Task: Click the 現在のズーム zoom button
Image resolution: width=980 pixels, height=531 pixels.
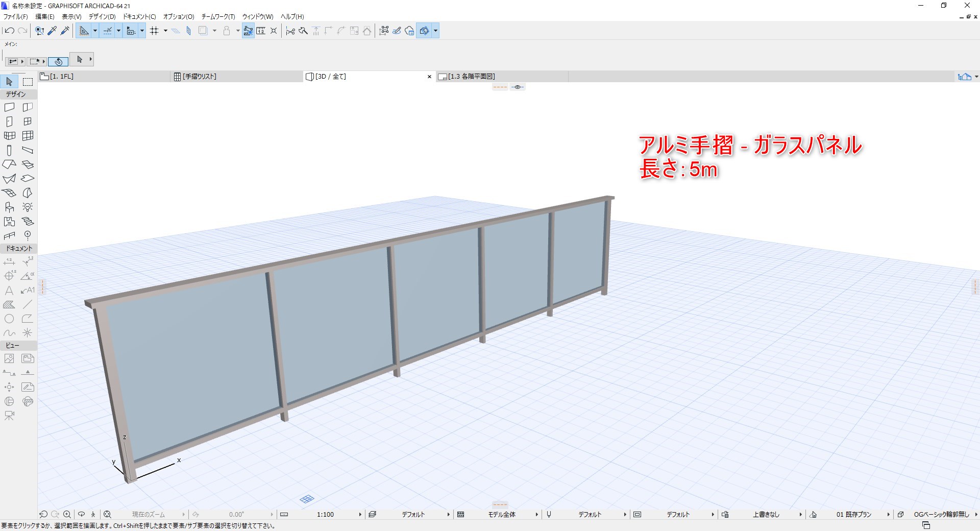Action: pos(149,515)
